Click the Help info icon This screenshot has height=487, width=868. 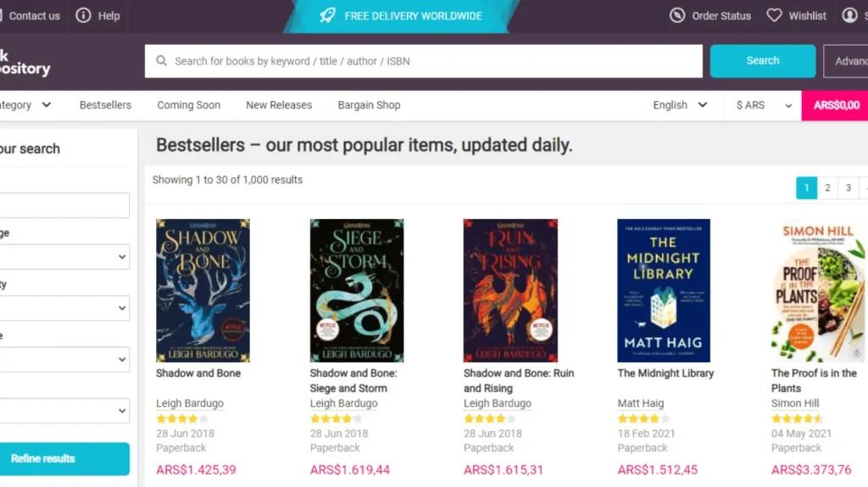tap(83, 15)
